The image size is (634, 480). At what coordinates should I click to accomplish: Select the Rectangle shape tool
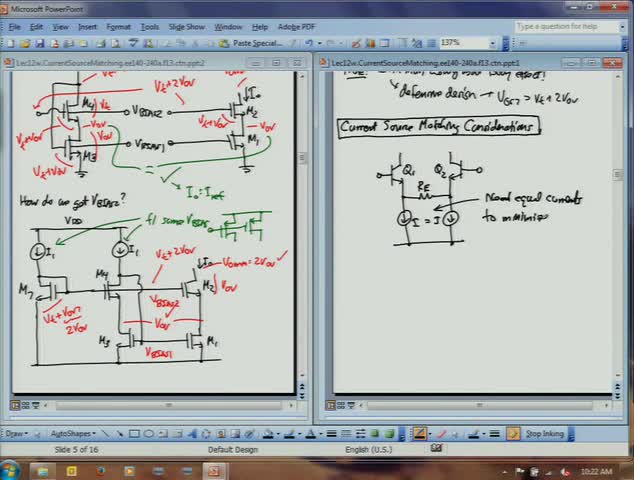pos(134,434)
